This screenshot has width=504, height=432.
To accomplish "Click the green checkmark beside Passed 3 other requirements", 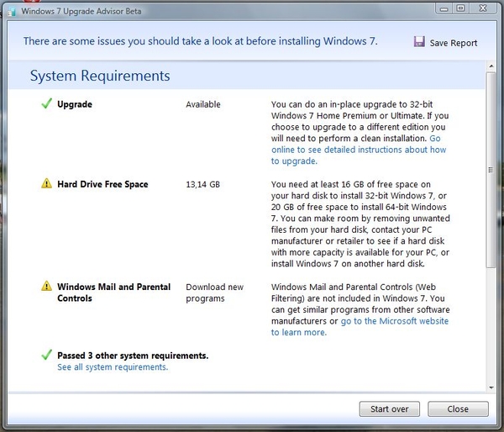I will [x=46, y=355].
